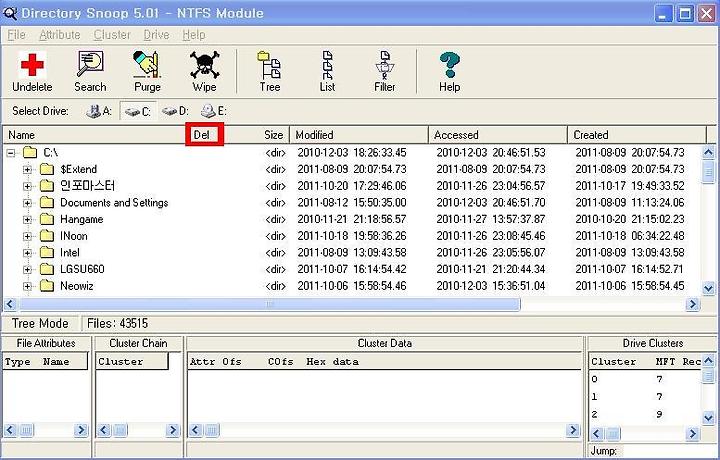Open the File menu

coord(16,35)
